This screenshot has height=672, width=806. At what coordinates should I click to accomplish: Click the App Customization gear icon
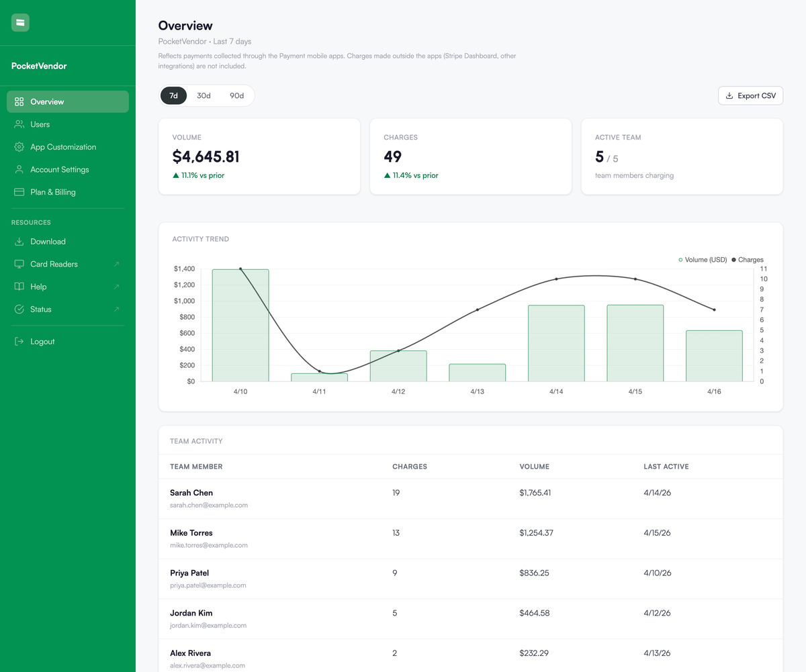(x=19, y=147)
